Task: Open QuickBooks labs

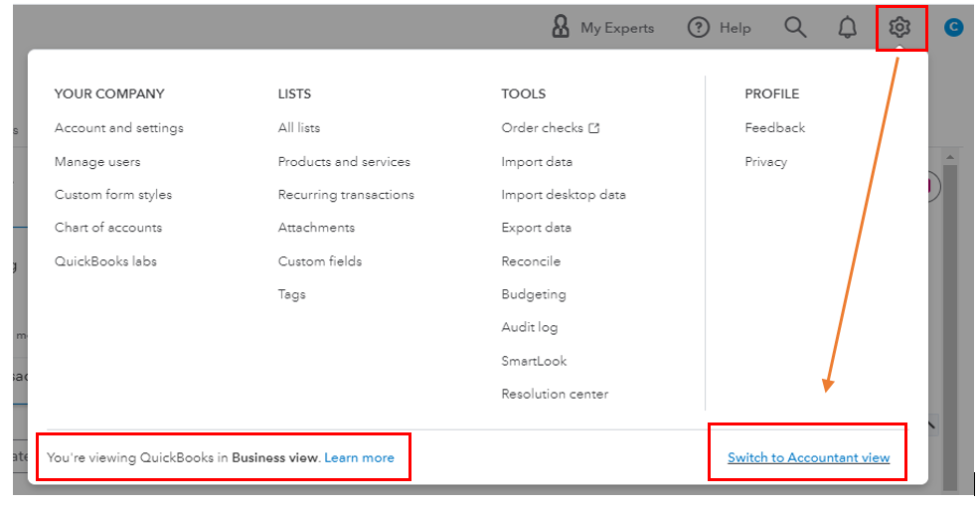Action: pyautogui.click(x=105, y=261)
